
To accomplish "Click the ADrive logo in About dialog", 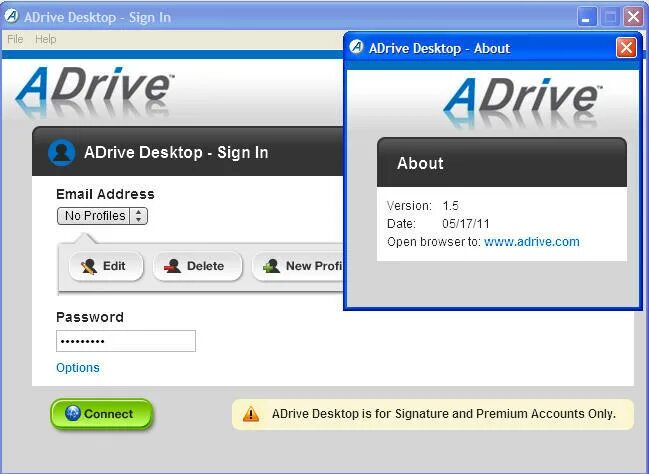I will 523,102.
